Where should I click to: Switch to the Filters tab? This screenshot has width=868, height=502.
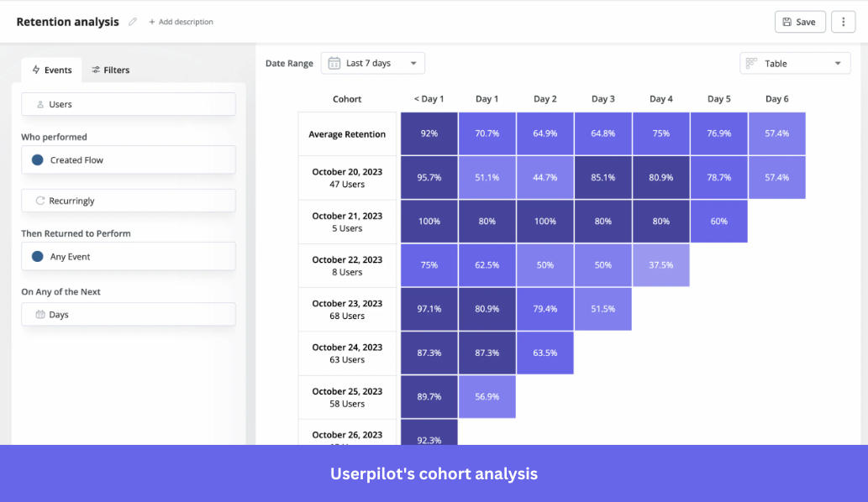pyautogui.click(x=108, y=70)
